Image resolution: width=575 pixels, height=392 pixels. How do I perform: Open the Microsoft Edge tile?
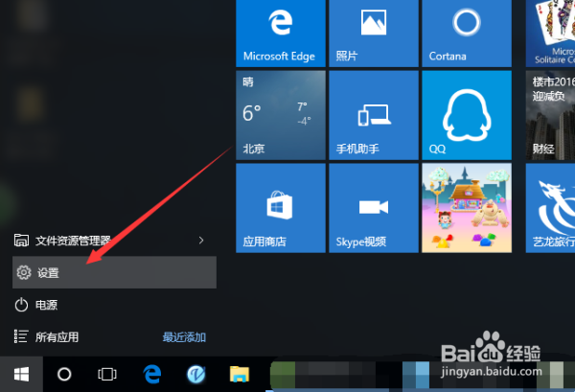click(281, 33)
